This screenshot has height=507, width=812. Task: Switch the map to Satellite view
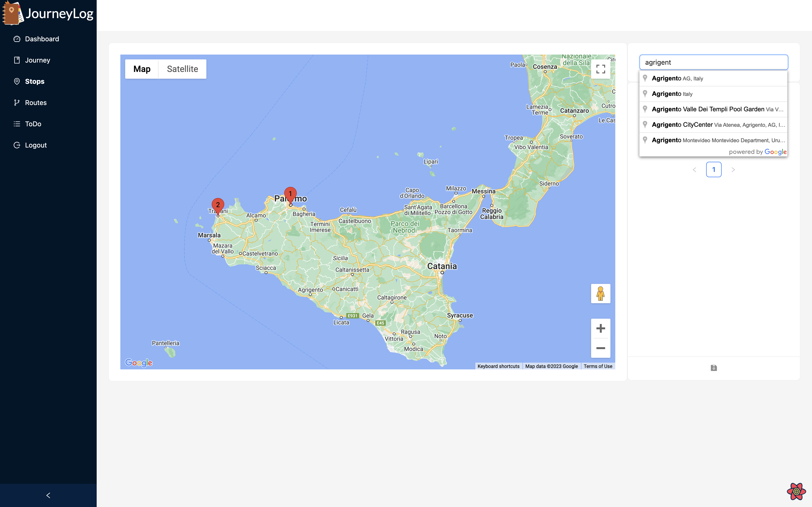tap(182, 69)
